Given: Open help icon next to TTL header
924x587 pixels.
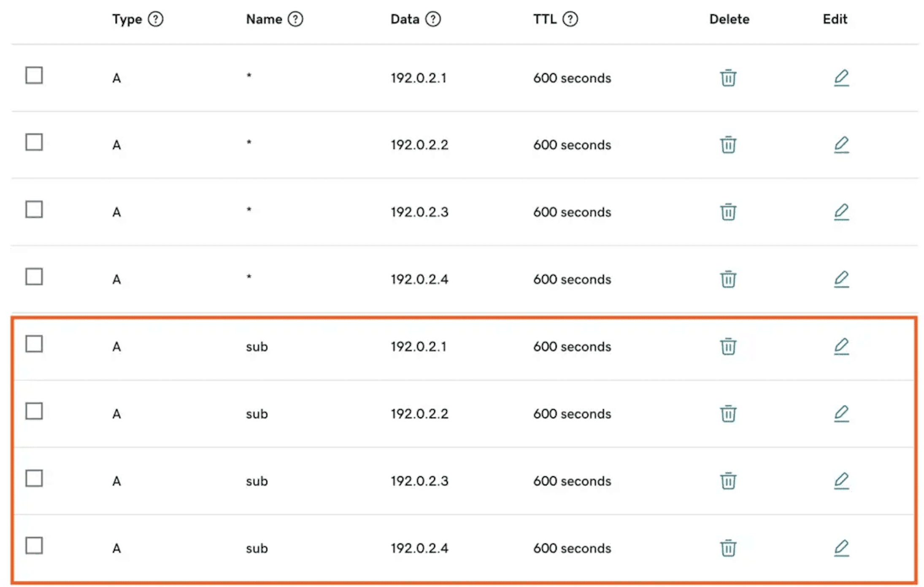Looking at the screenshot, I should point(570,19).
